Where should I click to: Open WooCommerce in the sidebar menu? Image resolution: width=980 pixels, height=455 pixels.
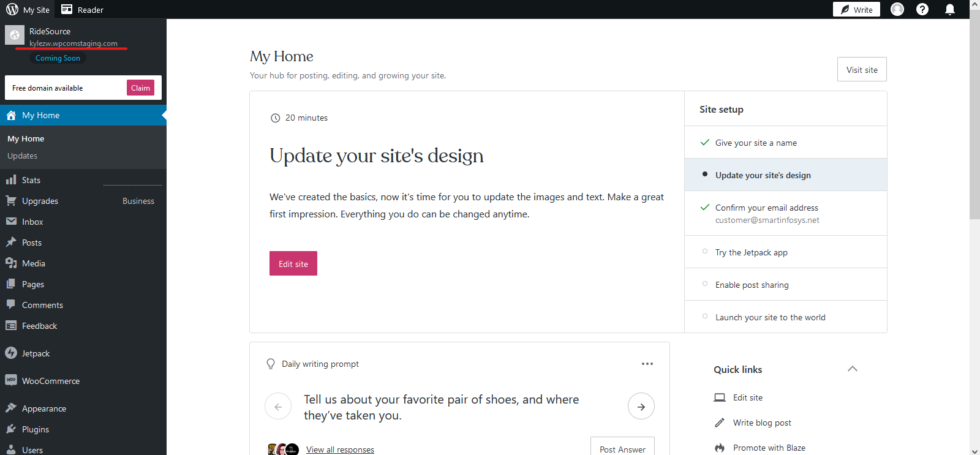click(51, 381)
